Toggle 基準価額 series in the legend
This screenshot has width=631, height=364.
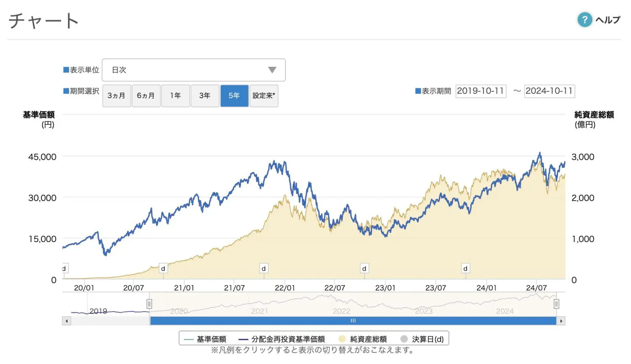pyautogui.click(x=206, y=339)
